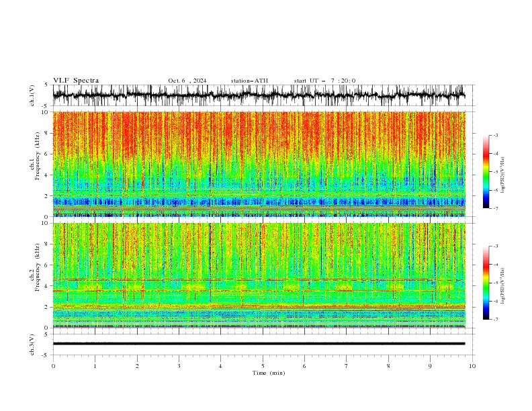
Task: Click the ch.3 voltage waveform trace
Action: pos(259,344)
